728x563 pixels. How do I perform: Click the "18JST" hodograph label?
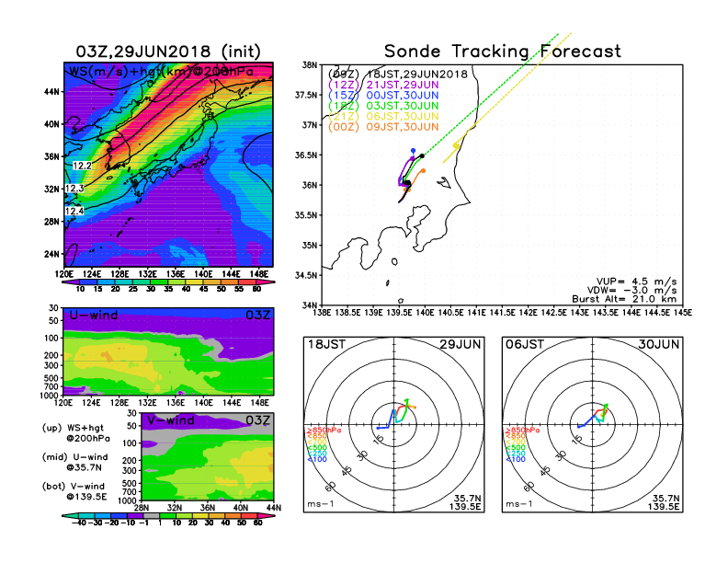tap(326, 345)
